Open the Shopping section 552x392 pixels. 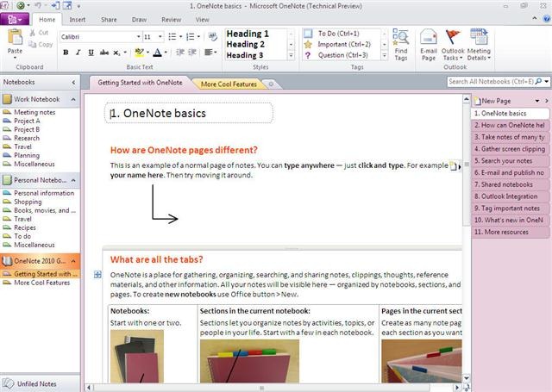(28, 202)
